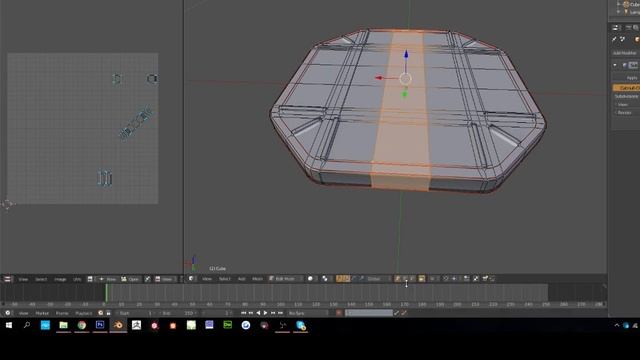Play the animation in reverse
Viewport: 640px width, 360px height.
tap(258, 313)
